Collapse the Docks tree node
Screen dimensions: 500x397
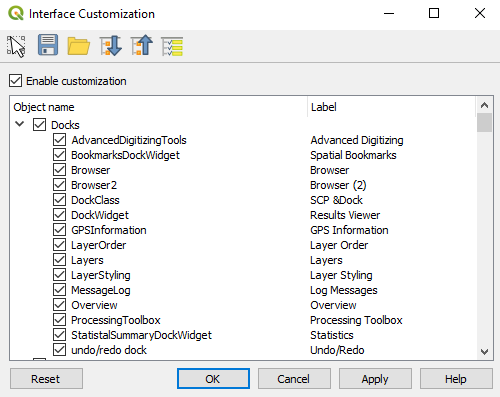pos(20,124)
